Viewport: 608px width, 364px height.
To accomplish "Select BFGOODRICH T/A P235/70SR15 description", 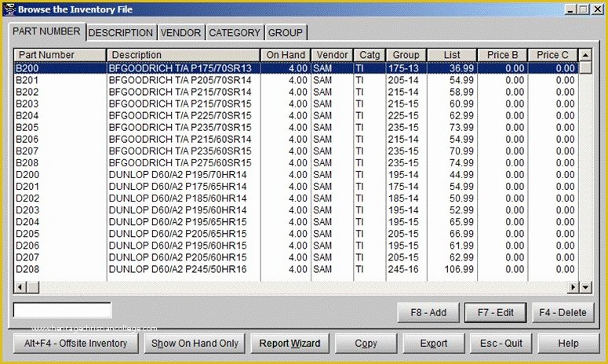I will click(180, 128).
